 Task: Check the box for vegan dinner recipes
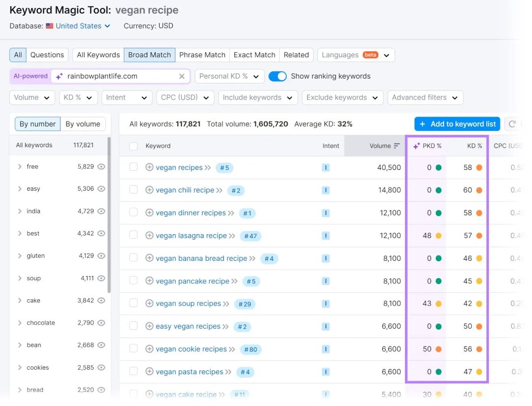[x=133, y=213]
